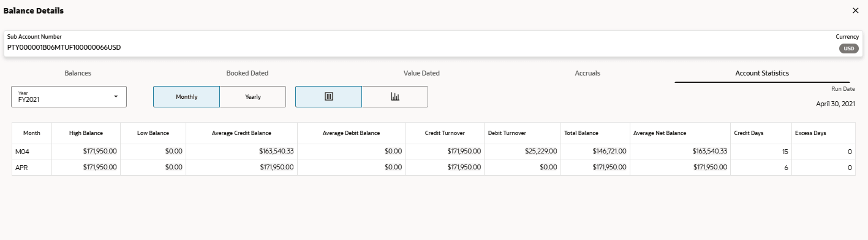The image size is (868, 240).
Task: Click the USD currency badge
Action: pos(848,48)
